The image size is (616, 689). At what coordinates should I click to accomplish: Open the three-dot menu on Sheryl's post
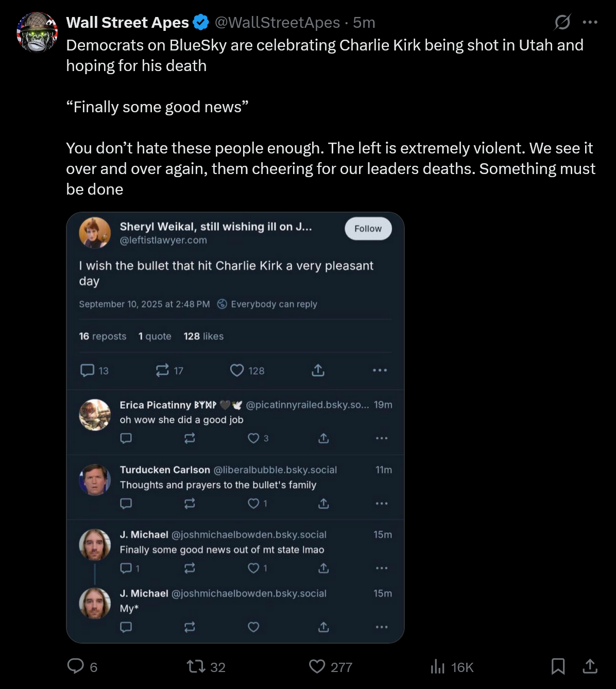[x=380, y=370]
